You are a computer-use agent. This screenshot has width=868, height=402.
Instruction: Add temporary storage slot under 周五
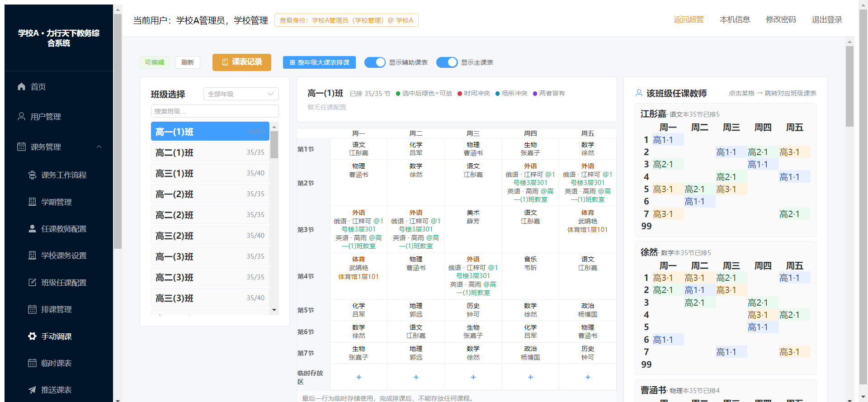point(588,377)
